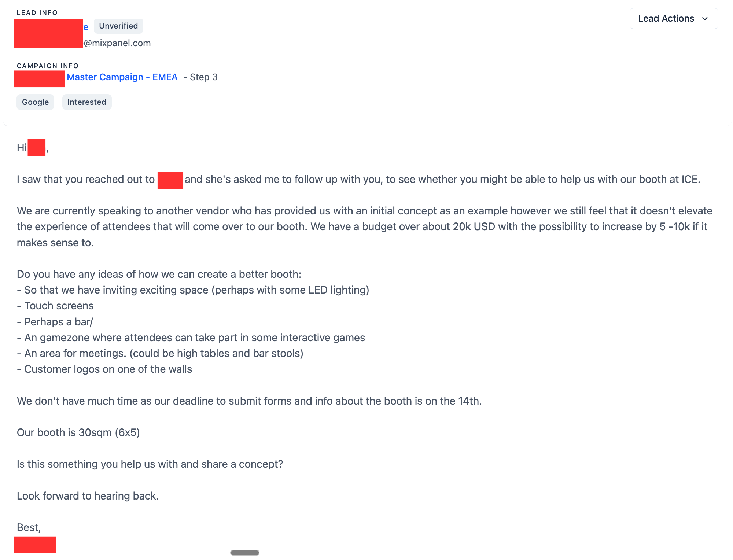Open the Lead Actions dropdown
This screenshot has height=560, width=733.
[x=666, y=19]
